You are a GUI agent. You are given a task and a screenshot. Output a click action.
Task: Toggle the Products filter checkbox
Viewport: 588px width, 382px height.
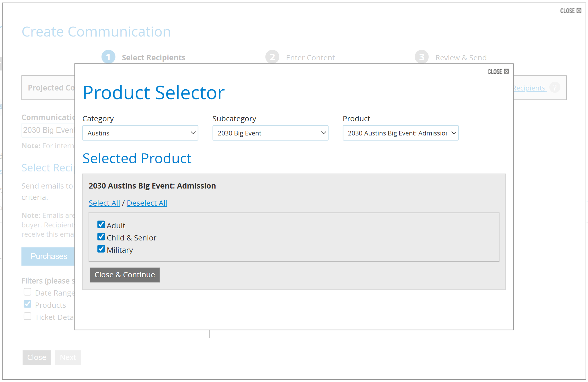coord(28,304)
